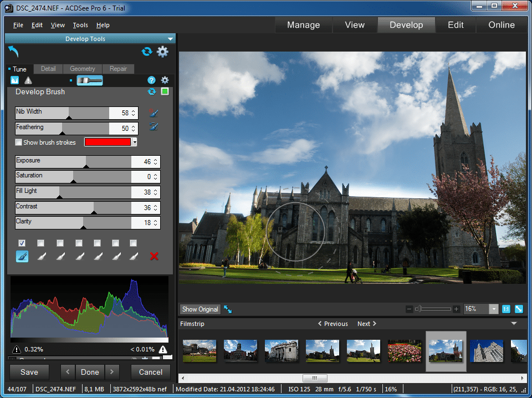The height and width of the screenshot is (398, 532).
Task: Delete the brush using the red X
Action: tap(154, 256)
